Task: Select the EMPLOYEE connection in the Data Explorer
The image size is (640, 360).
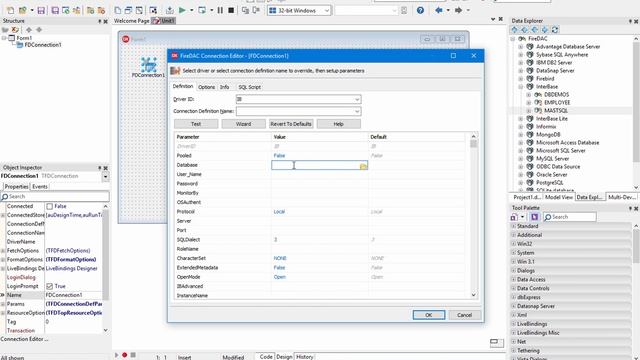Action: tap(557, 103)
